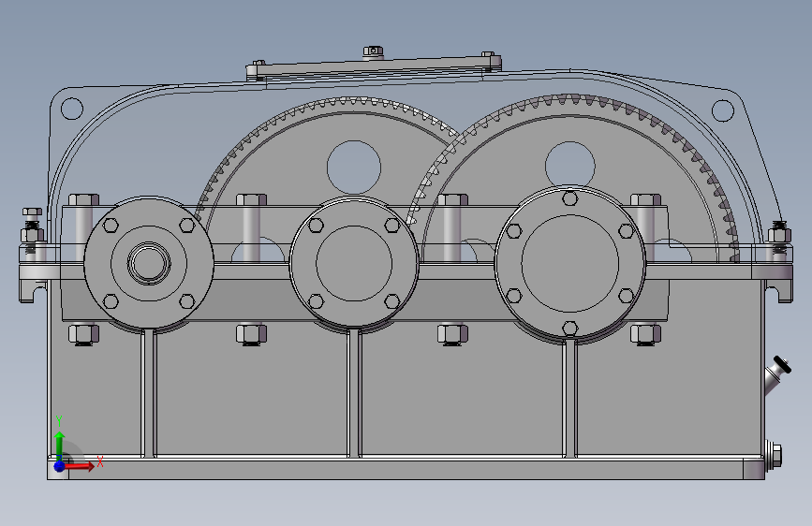Select the rightmost lower hex nut
812x526 pixels.
(x=646, y=334)
